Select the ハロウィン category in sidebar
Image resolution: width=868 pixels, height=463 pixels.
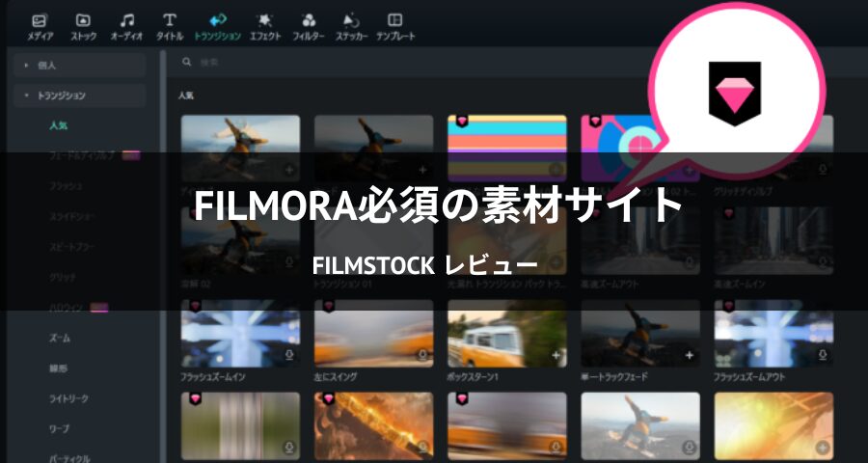coord(66,308)
